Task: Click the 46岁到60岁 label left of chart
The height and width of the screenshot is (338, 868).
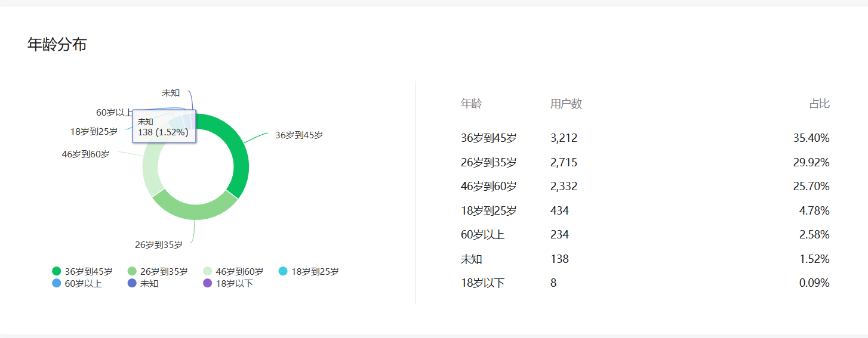Action: [x=85, y=154]
